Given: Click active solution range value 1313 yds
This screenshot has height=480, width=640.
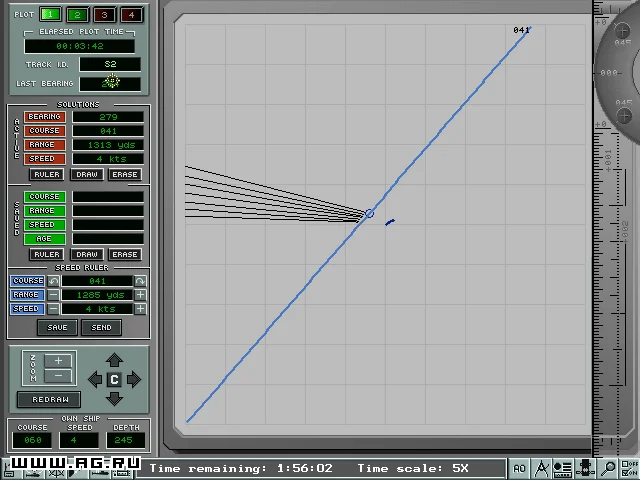Looking at the screenshot, I should [108, 145].
